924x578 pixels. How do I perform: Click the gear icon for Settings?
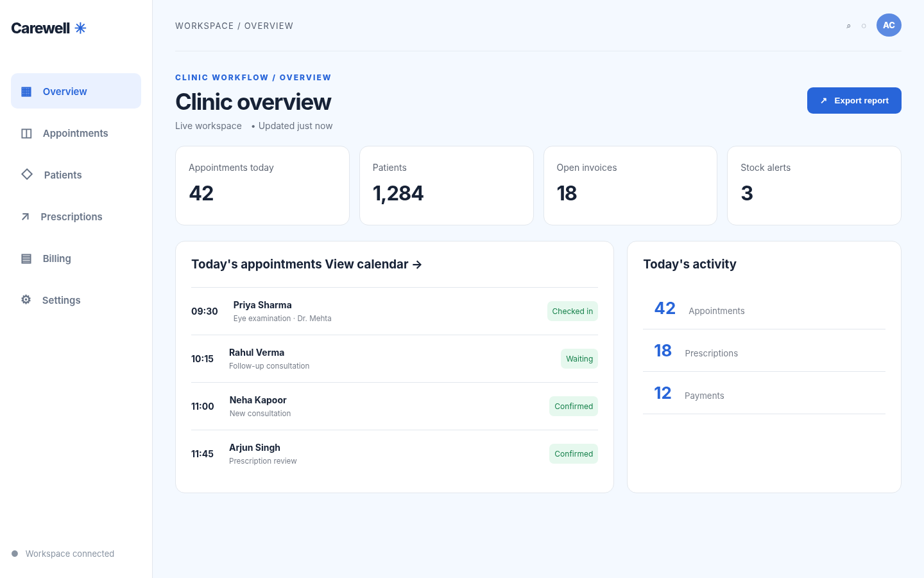[26, 299]
